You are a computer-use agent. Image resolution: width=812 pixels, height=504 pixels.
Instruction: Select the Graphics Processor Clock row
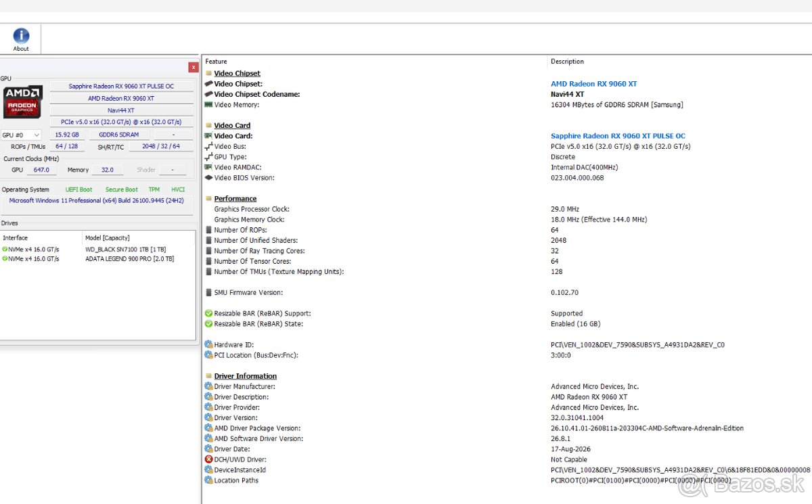click(x=507, y=209)
